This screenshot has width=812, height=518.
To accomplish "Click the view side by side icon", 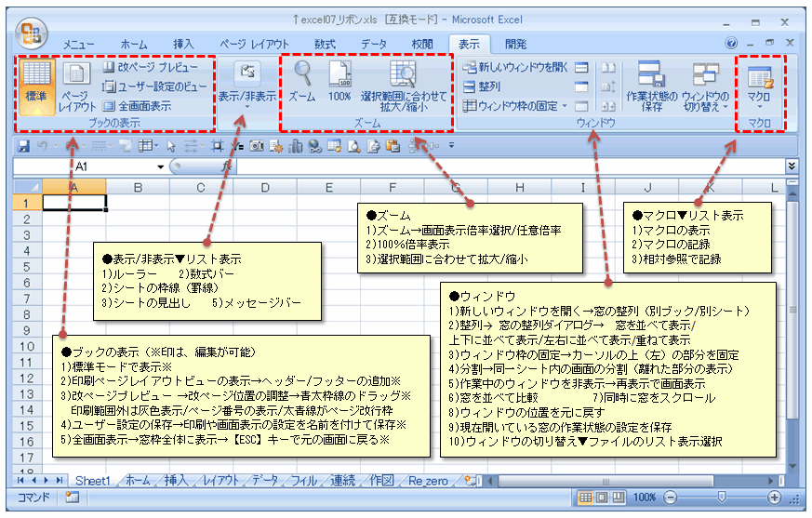I will [x=608, y=67].
